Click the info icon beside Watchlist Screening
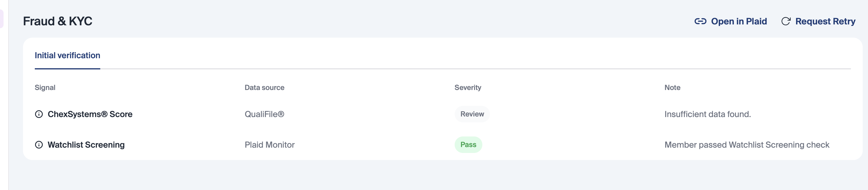Viewport: 868px width, 190px height. click(39, 145)
